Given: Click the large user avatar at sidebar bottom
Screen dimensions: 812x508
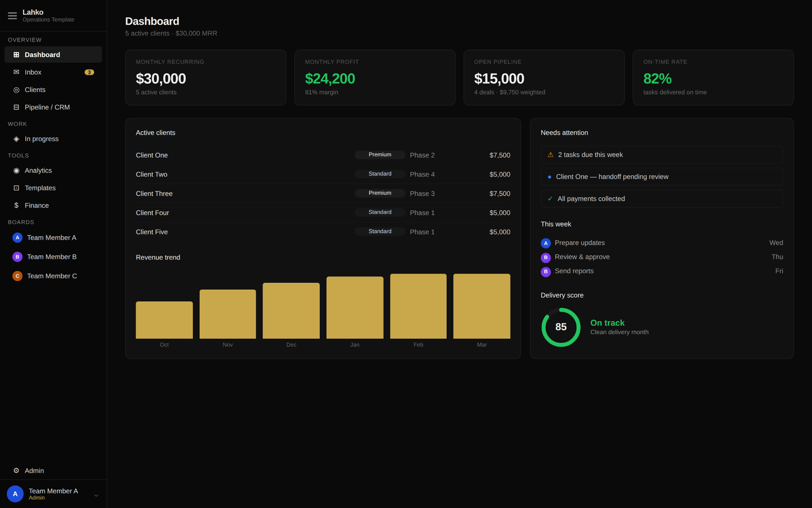Looking at the screenshot, I should (15, 494).
